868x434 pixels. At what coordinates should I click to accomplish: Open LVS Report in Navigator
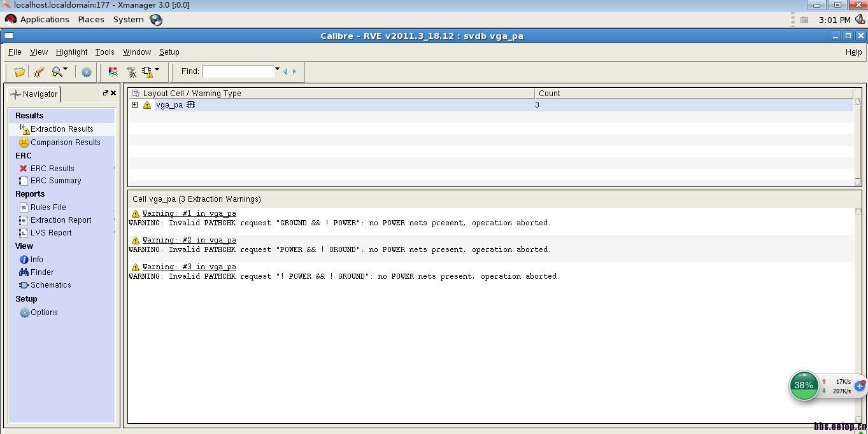[x=51, y=233]
